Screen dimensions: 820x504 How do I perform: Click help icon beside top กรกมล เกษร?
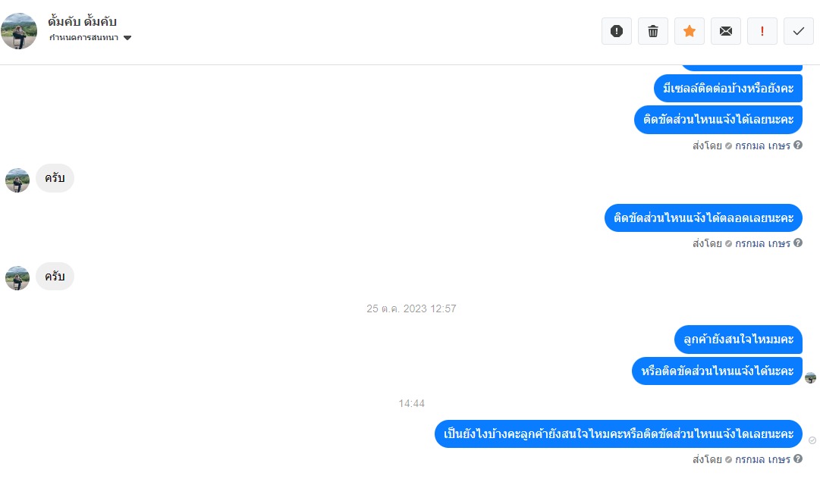pyautogui.click(x=798, y=146)
